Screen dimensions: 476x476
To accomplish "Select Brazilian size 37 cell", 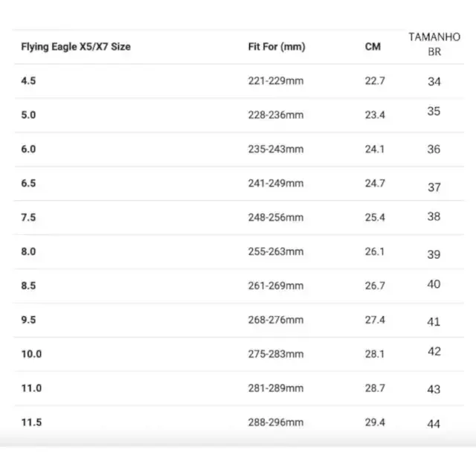I will click(434, 187).
